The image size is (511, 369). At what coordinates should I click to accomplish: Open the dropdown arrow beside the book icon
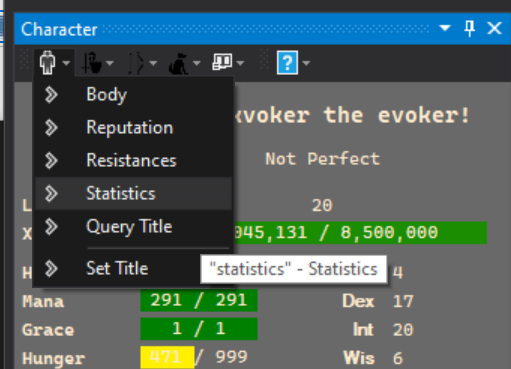click(240, 63)
